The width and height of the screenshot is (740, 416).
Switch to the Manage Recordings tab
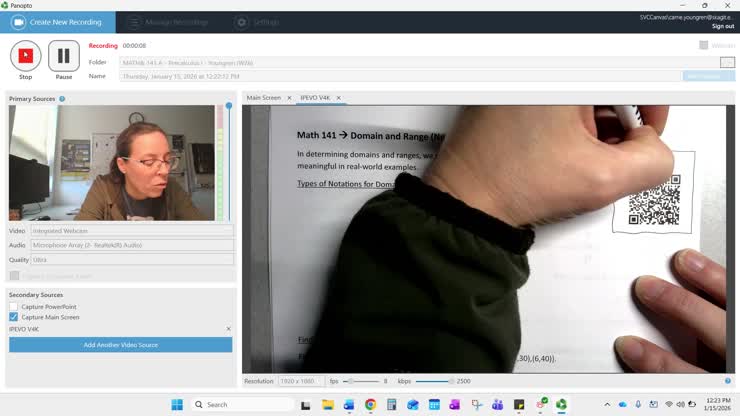tap(169, 22)
